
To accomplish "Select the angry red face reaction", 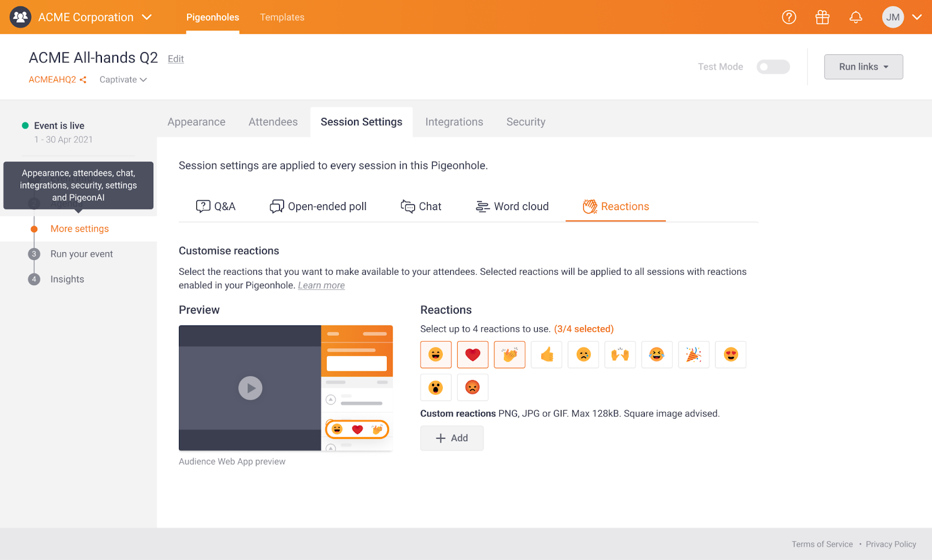I will pos(472,388).
